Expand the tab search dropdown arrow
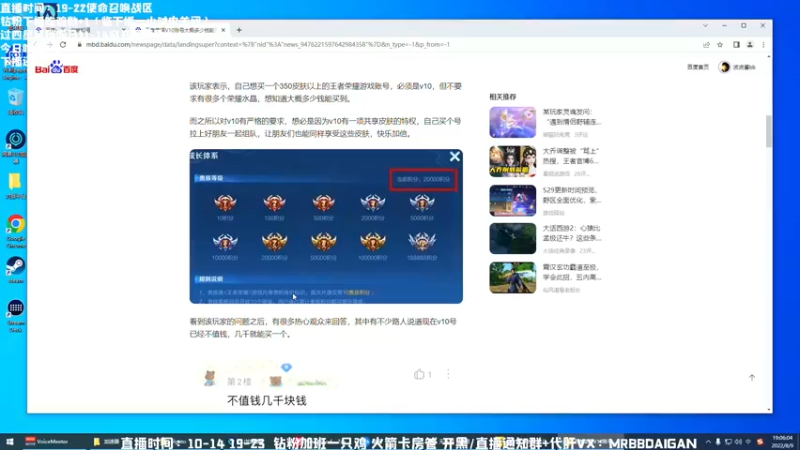 [x=705, y=26]
